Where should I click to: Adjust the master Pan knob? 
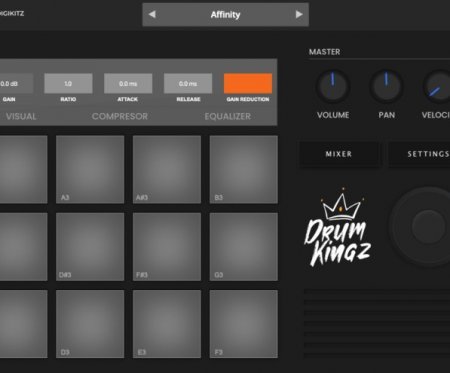click(x=386, y=86)
